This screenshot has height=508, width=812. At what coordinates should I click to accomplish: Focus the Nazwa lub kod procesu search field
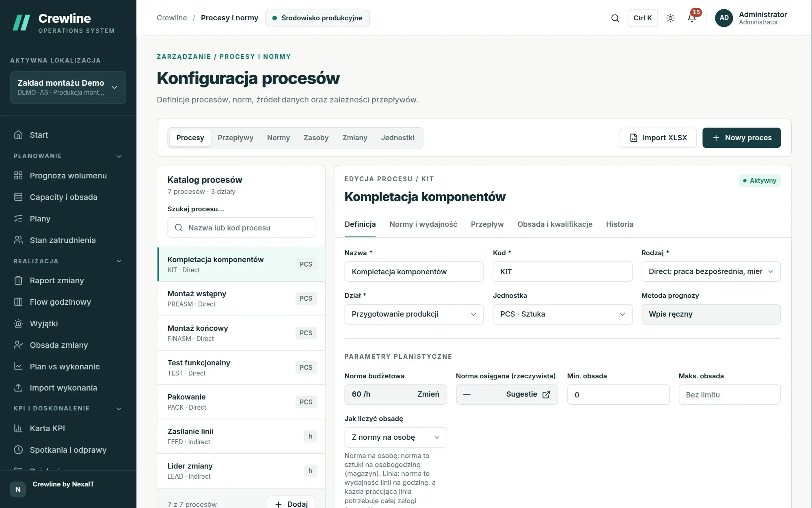coord(241,228)
